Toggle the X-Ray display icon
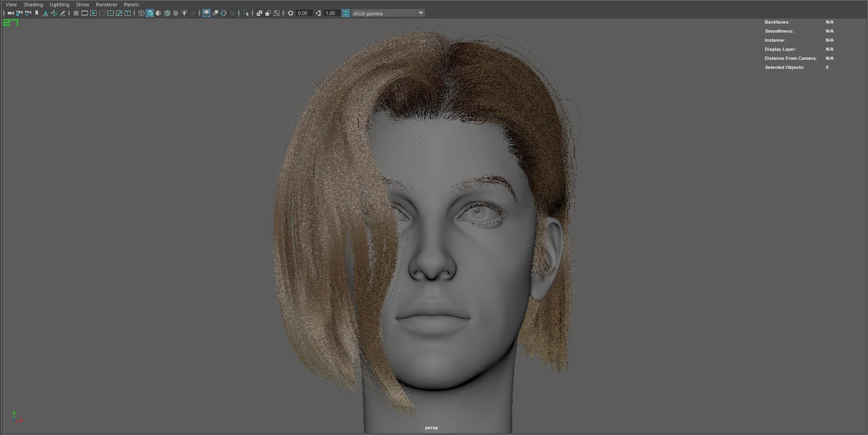This screenshot has width=868, height=435. pos(259,13)
